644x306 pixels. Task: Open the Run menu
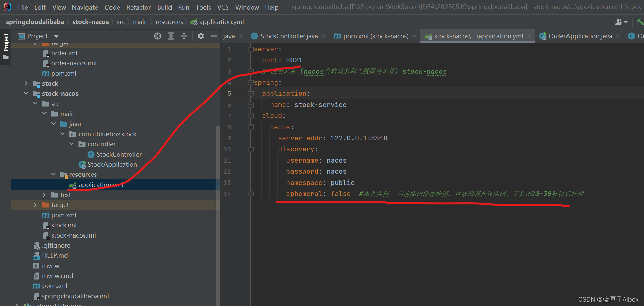[184, 7]
